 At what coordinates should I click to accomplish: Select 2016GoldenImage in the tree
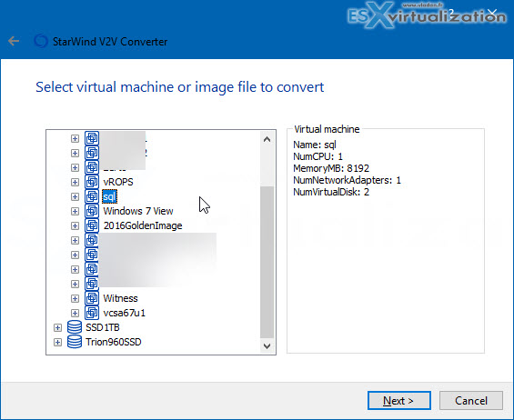(143, 225)
